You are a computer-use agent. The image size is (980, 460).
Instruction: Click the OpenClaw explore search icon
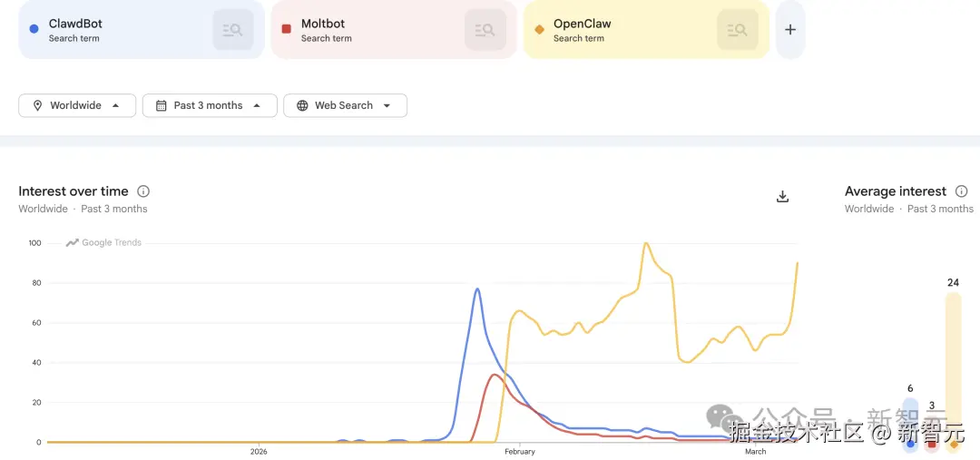738,30
